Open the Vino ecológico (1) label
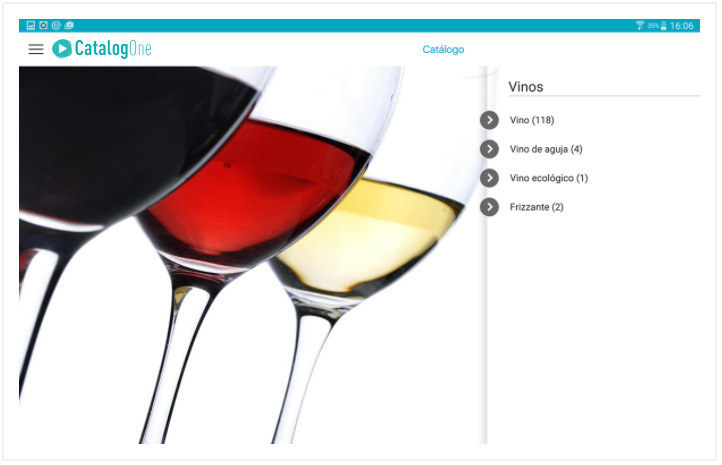 (549, 178)
